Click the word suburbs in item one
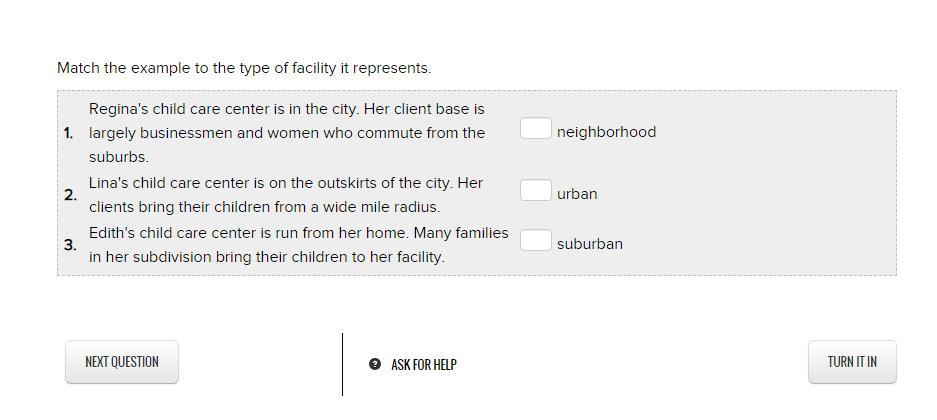 [118, 157]
